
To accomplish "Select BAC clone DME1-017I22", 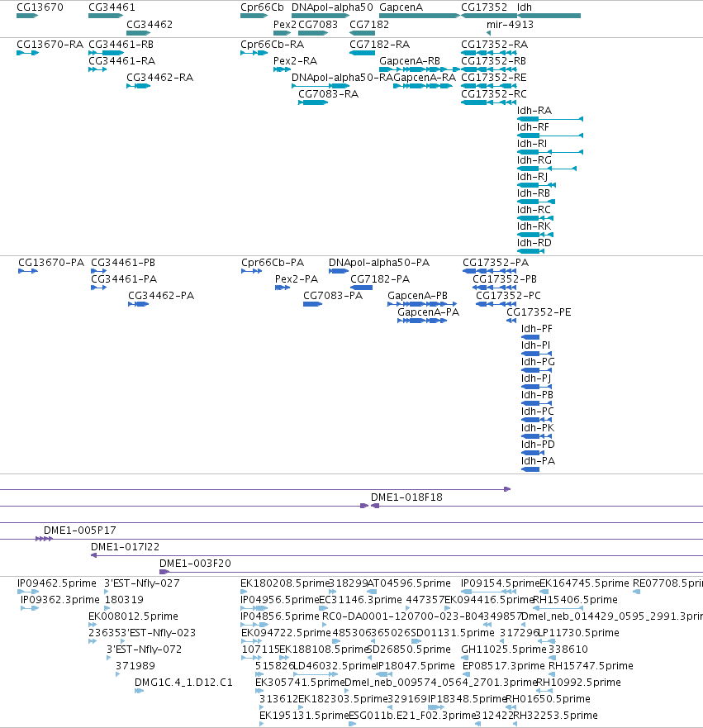I will 397,556.
